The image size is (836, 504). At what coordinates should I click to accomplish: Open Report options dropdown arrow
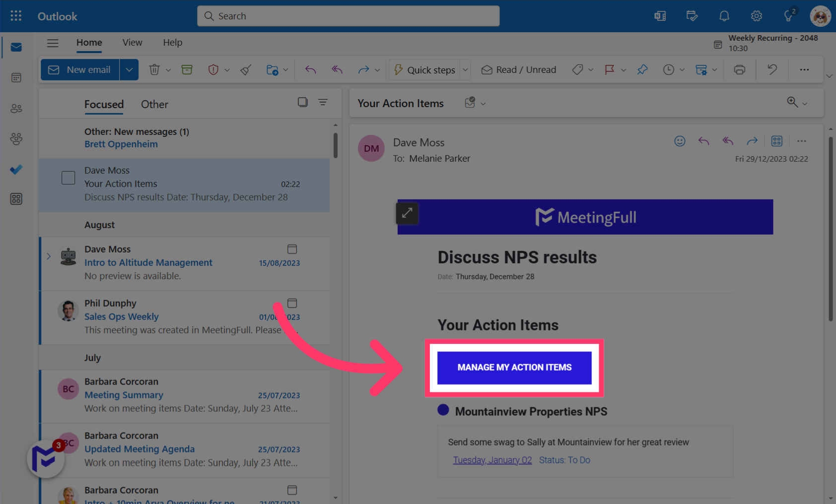227,70
